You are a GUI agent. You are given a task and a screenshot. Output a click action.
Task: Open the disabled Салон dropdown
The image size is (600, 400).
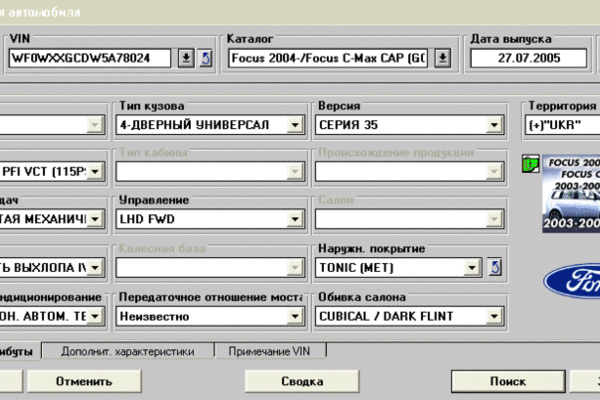pos(494,219)
